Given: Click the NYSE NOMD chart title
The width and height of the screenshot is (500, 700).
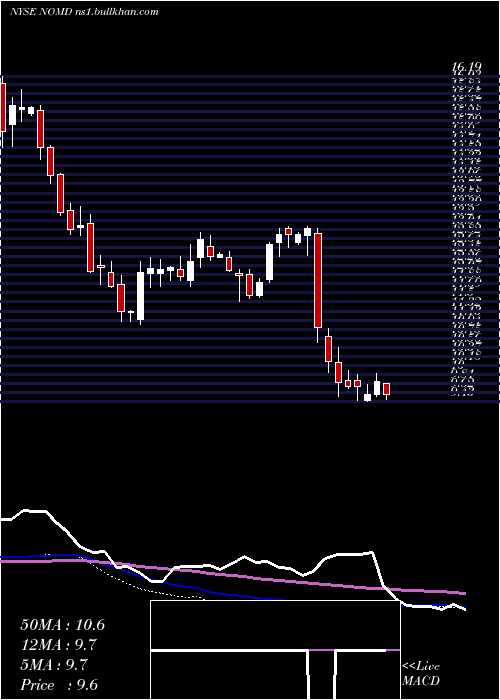Looking at the screenshot, I should click(x=84, y=12).
